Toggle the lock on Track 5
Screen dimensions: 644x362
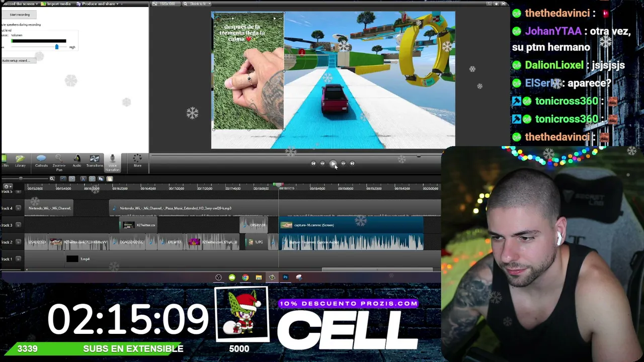pyautogui.click(x=19, y=192)
